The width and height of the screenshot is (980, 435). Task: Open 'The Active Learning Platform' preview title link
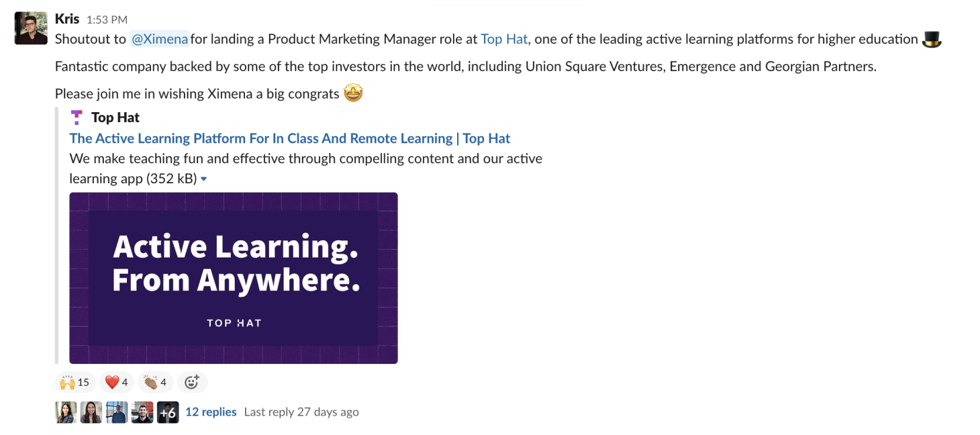pyautogui.click(x=289, y=138)
